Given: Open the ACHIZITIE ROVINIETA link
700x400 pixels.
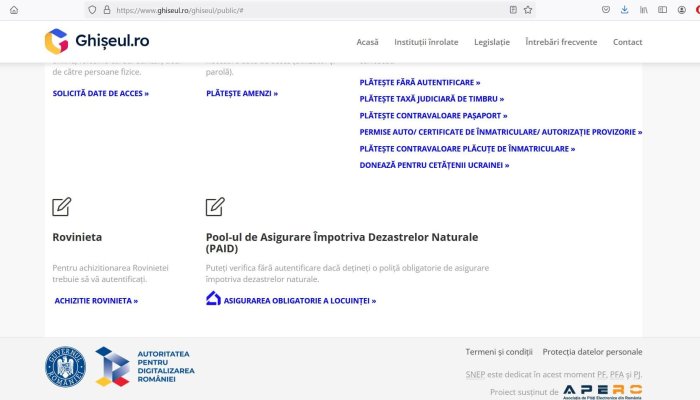Looking at the screenshot, I should tap(96, 300).
